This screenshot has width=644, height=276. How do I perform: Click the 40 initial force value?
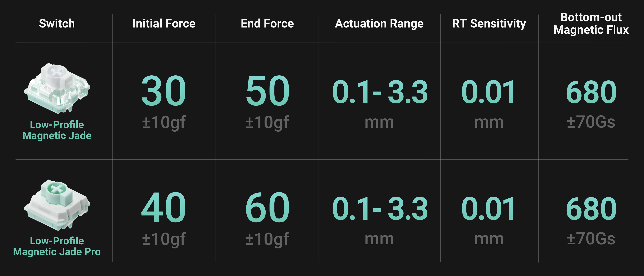tap(164, 208)
